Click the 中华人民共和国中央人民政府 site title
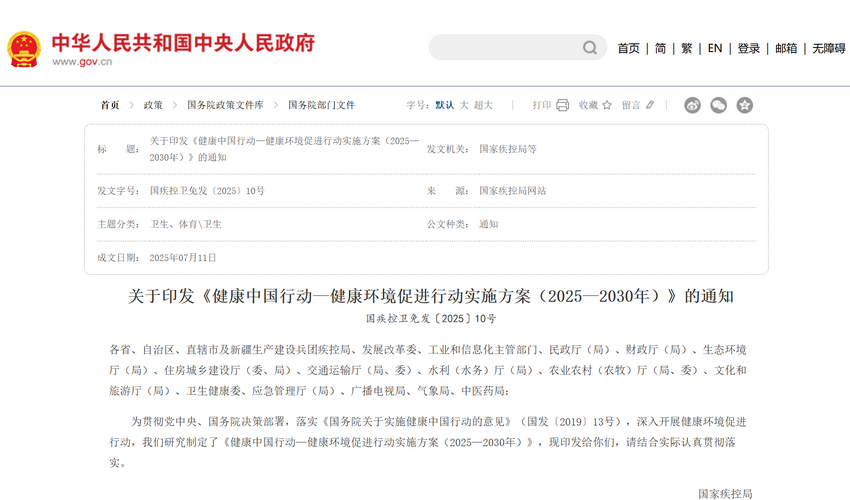 point(183,43)
